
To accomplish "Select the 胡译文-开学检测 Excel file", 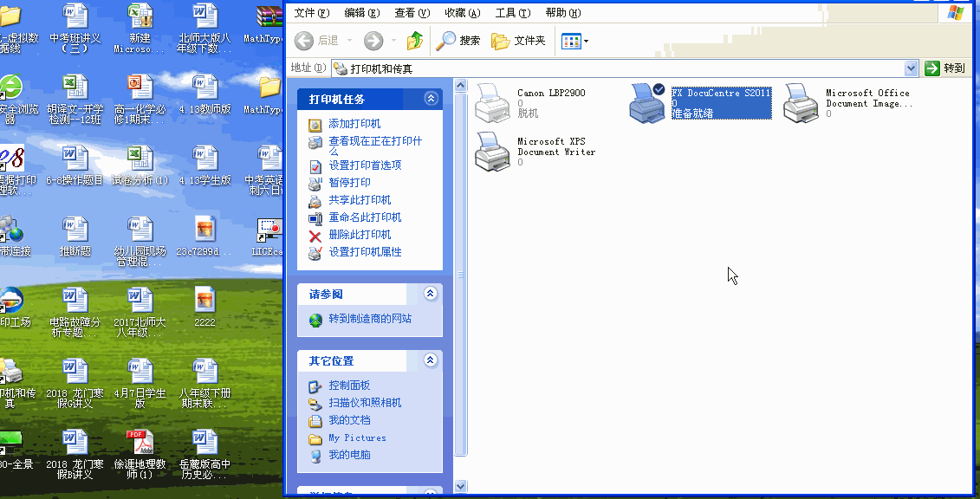I will [75, 100].
